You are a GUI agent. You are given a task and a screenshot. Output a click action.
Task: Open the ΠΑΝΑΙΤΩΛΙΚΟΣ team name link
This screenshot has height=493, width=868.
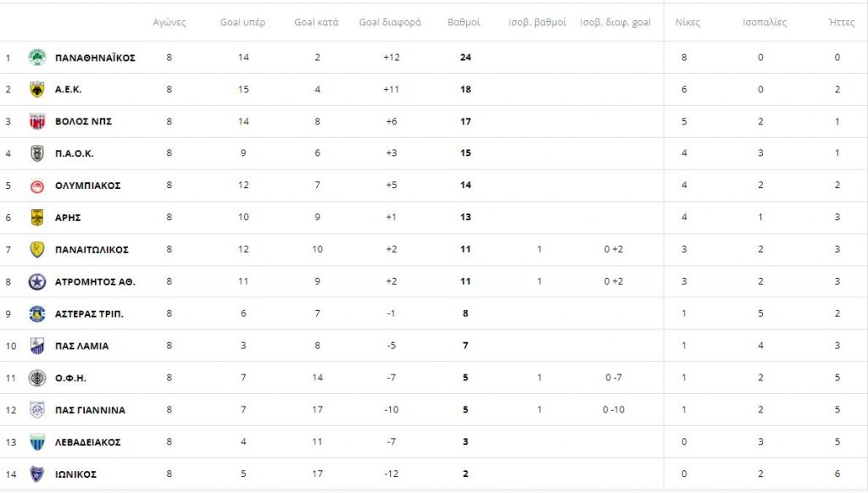tap(92, 250)
